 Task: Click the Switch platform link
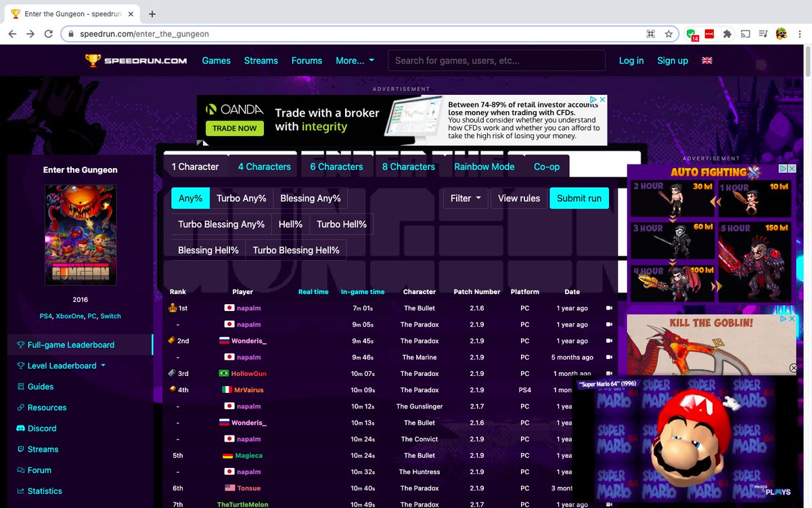[x=111, y=316]
